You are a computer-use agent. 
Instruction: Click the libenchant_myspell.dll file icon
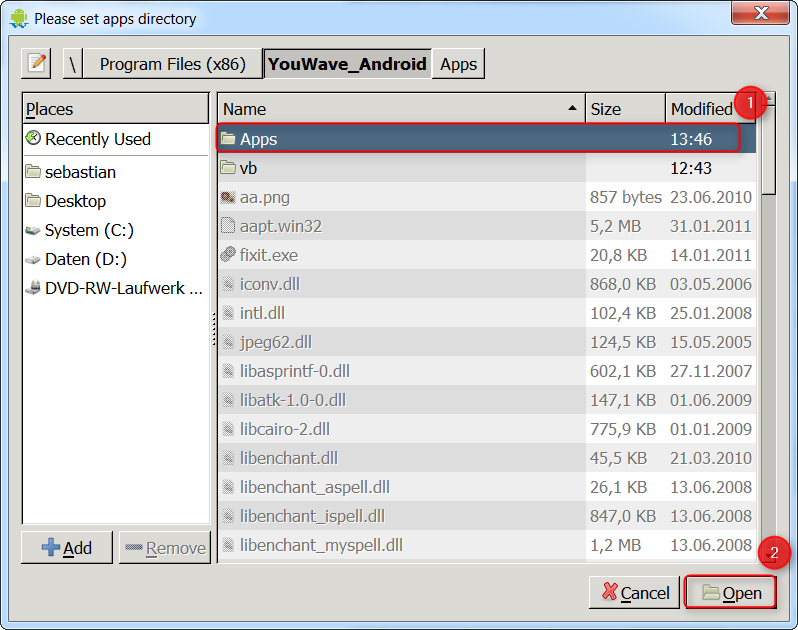pyautogui.click(x=229, y=545)
